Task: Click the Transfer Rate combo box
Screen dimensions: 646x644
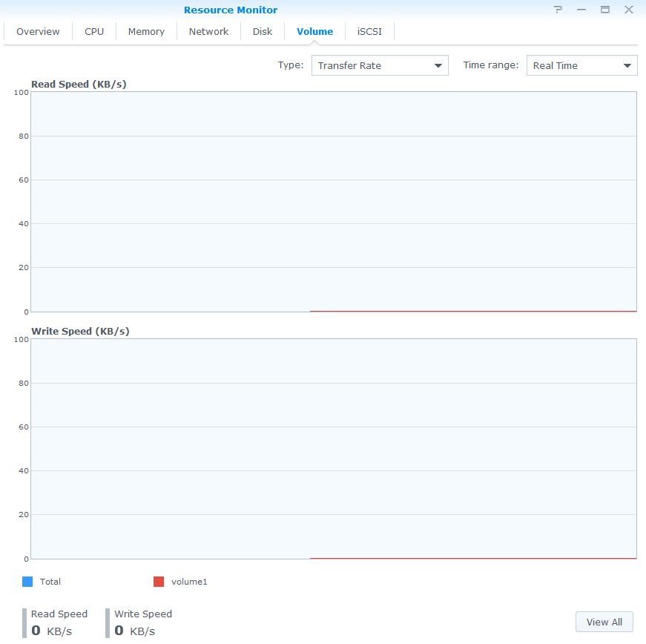Action: [x=371, y=65]
